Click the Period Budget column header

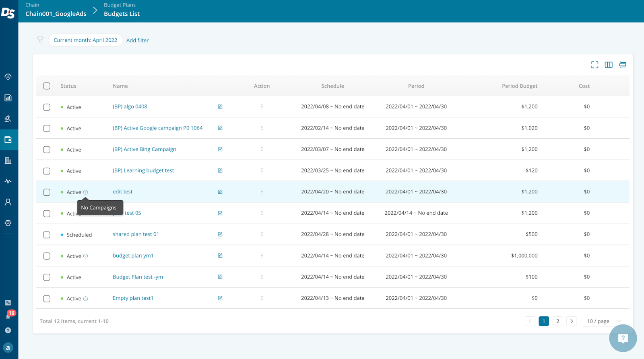click(520, 86)
